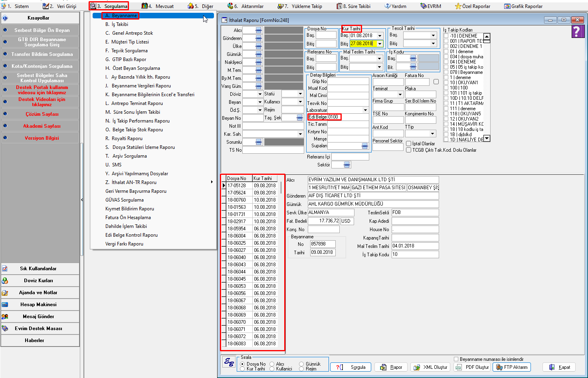Open the 2. Veri Girişi menu

[x=60, y=6]
